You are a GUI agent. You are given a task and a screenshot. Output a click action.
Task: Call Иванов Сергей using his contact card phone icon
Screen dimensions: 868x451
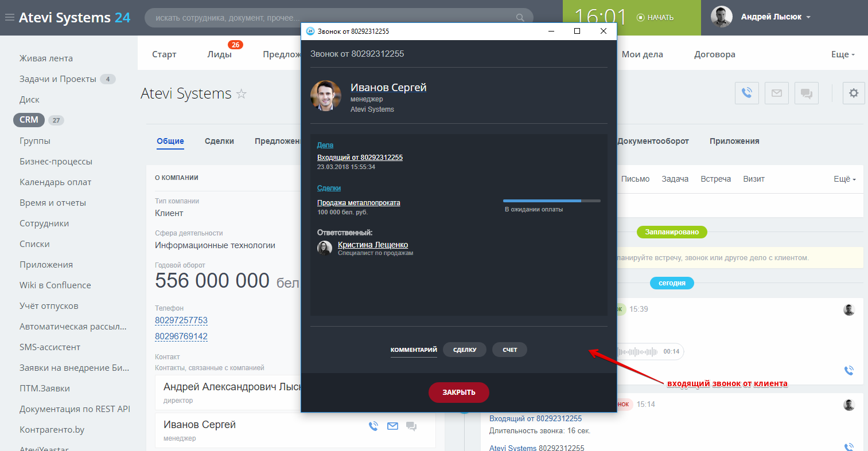click(x=373, y=426)
